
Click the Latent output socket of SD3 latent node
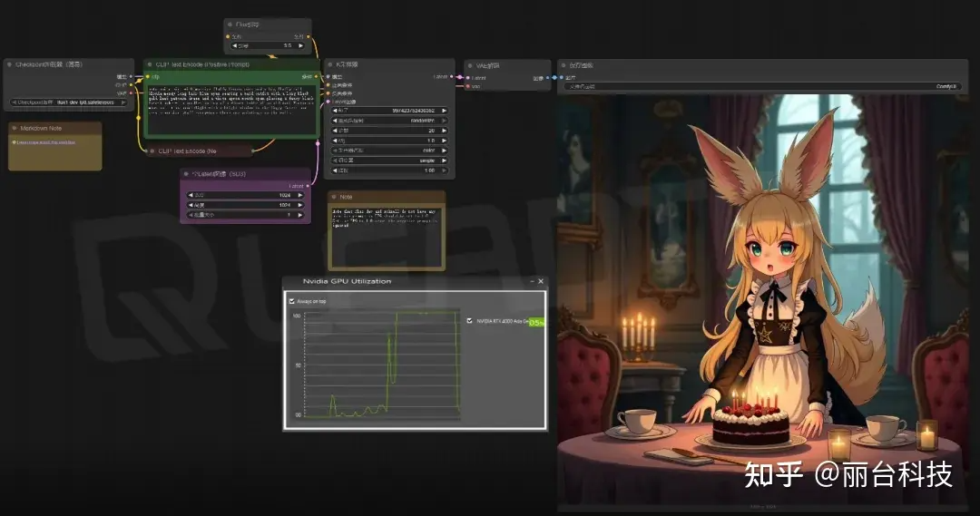coord(308,186)
